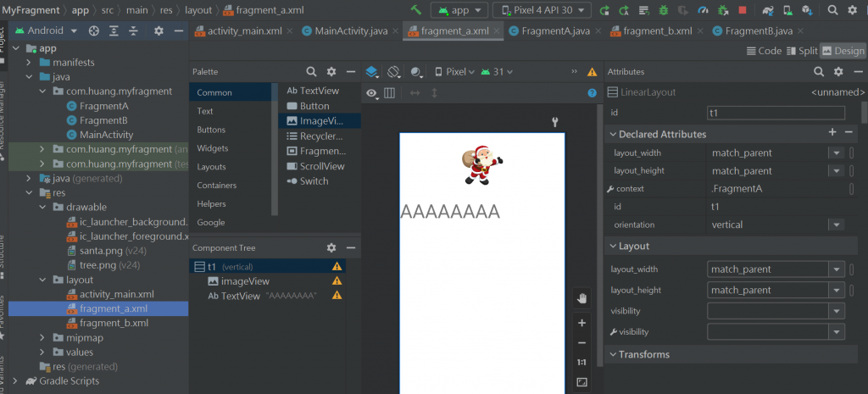Open Palette panel gear settings
The image size is (868, 394).
tap(331, 71)
